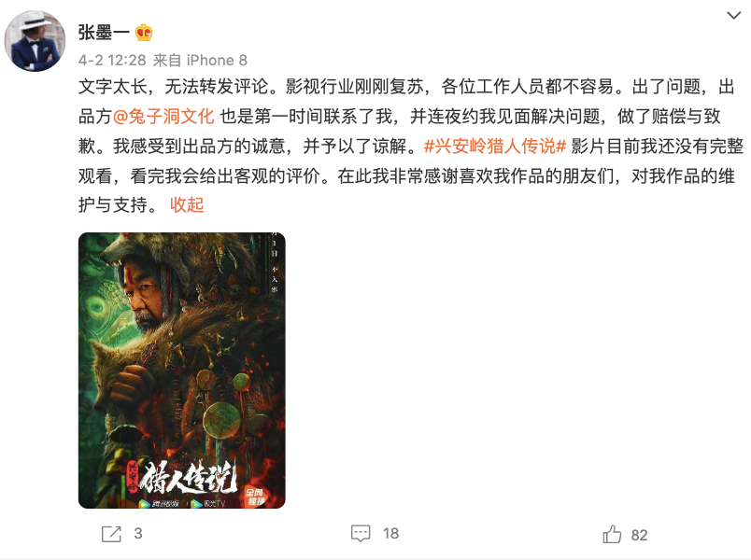The height and width of the screenshot is (560, 751).
Task: Open the 18 comments count
Action: pyautogui.click(x=390, y=534)
